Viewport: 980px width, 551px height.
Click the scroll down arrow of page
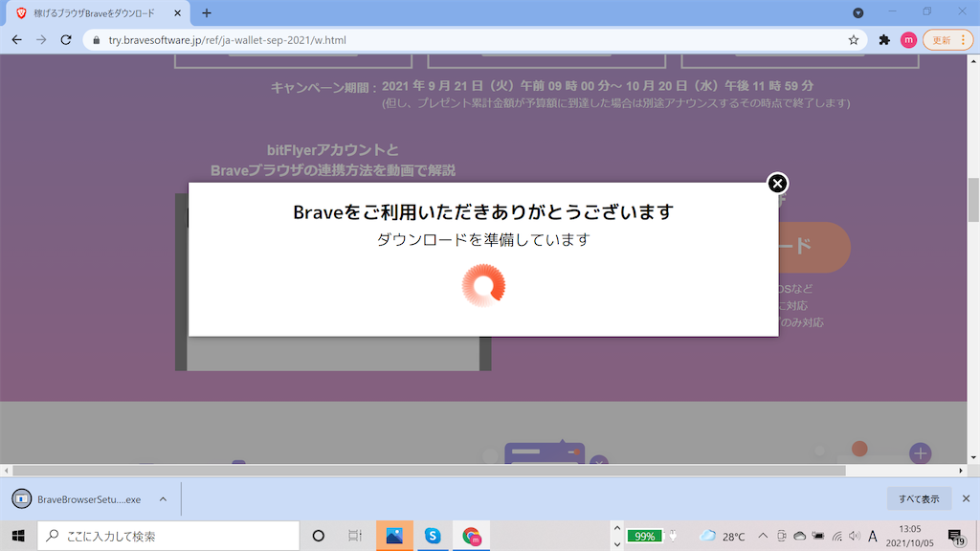coord(973,458)
